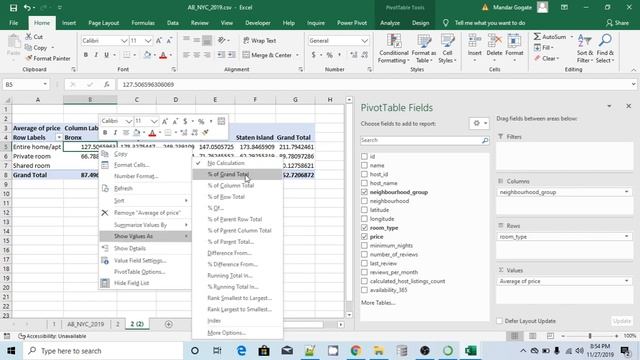
Task: Select Value Field Settings in context menu
Action: pos(145,260)
